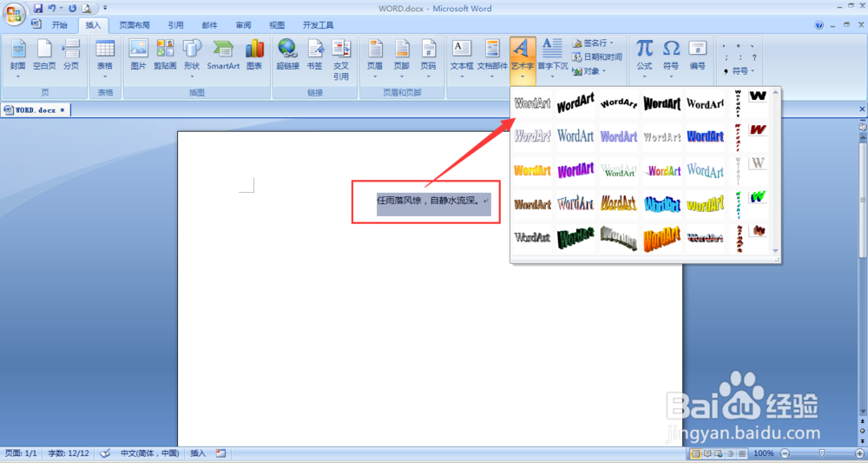868x463 pixels.
Task: Click Signature Line (签名行)
Action: [x=593, y=43]
